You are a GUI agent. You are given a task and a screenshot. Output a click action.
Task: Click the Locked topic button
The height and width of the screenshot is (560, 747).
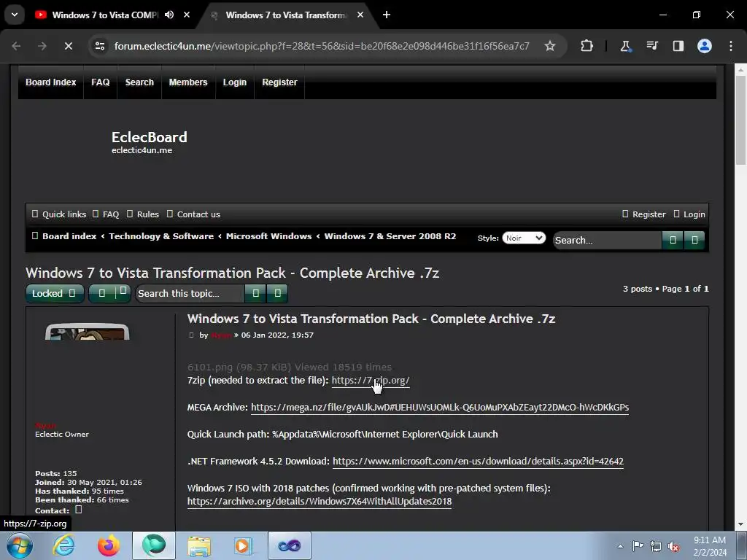(x=55, y=293)
